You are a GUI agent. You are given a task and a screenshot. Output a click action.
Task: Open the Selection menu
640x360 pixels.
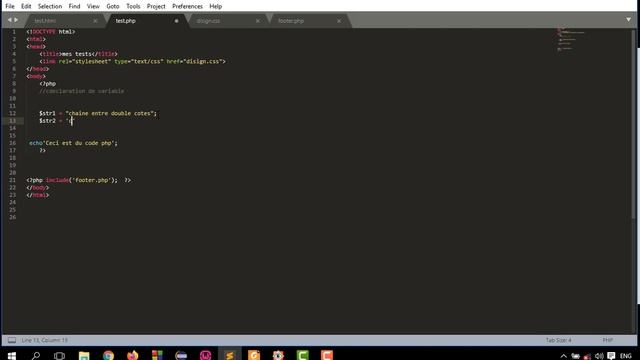[50, 6]
